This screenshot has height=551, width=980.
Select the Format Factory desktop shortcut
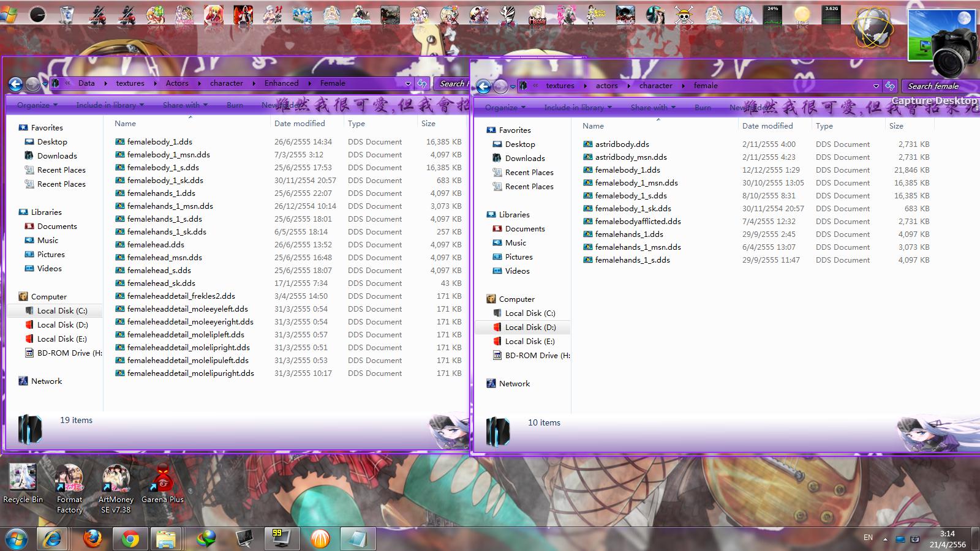69,489
